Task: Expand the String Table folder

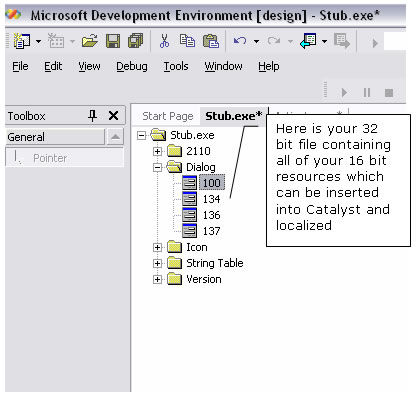Action: 157,263
